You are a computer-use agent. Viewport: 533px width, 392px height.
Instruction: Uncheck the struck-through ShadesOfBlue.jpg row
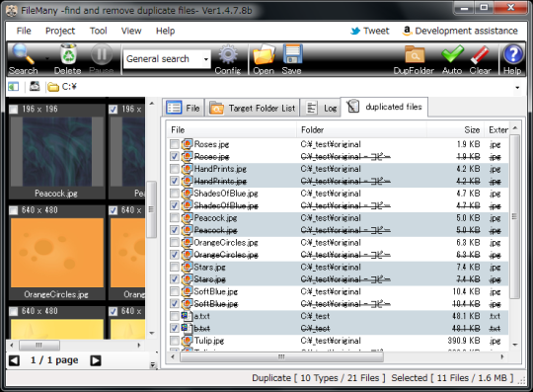175,205
